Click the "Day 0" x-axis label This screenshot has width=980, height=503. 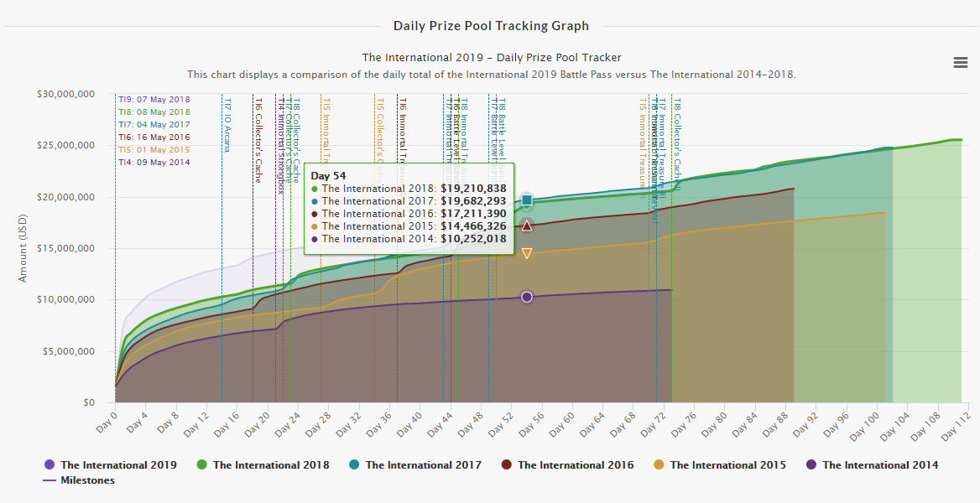(x=107, y=420)
